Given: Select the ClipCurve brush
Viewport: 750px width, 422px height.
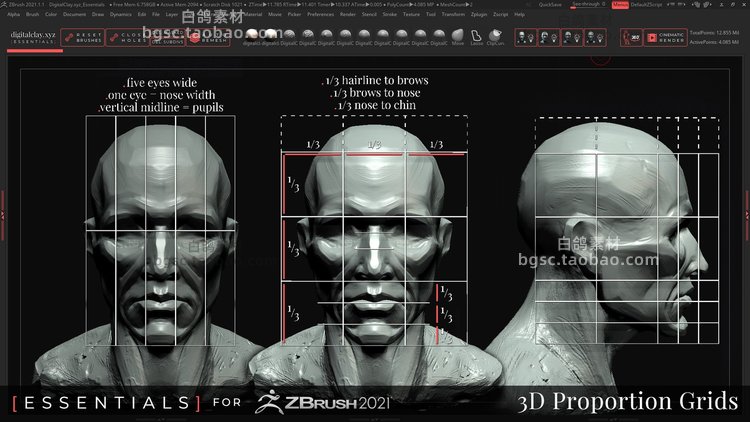Looking at the screenshot, I should click(x=495, y=37).
